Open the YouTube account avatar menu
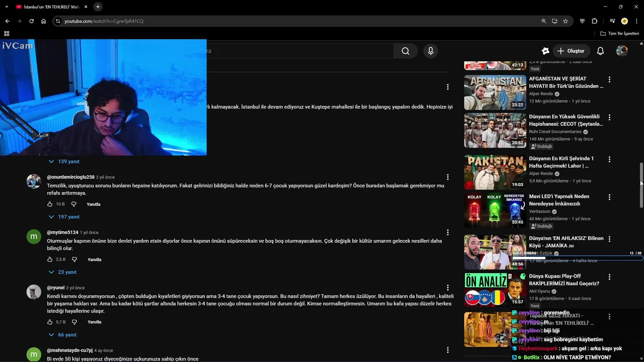This screenshot has width=644, height=362. [x=622, y=51]
